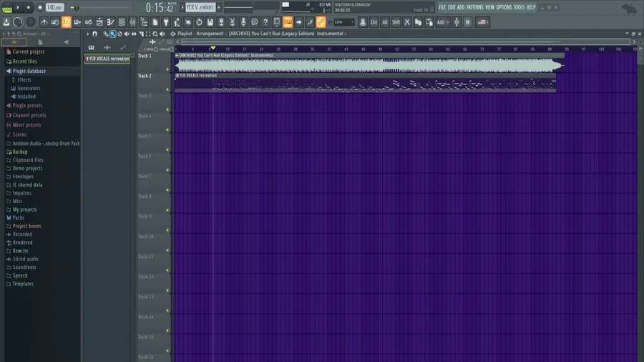Toggle the orange link icon
The image size is (644, 362).
click(321, 22)
